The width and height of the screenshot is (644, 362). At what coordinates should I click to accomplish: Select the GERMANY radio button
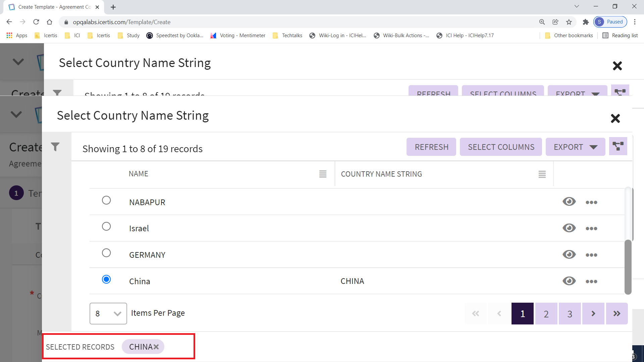pos(106,253)
